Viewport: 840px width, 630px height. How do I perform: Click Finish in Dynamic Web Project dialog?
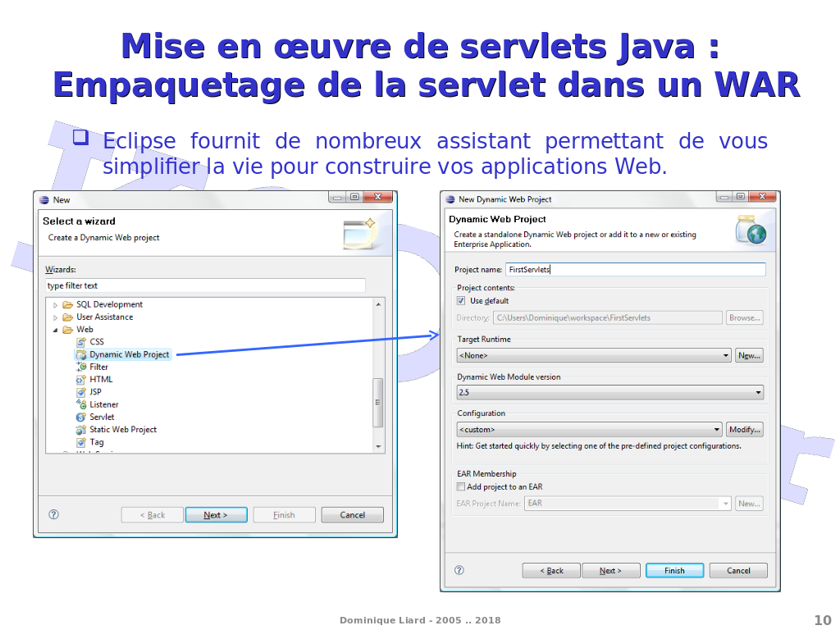674,571
